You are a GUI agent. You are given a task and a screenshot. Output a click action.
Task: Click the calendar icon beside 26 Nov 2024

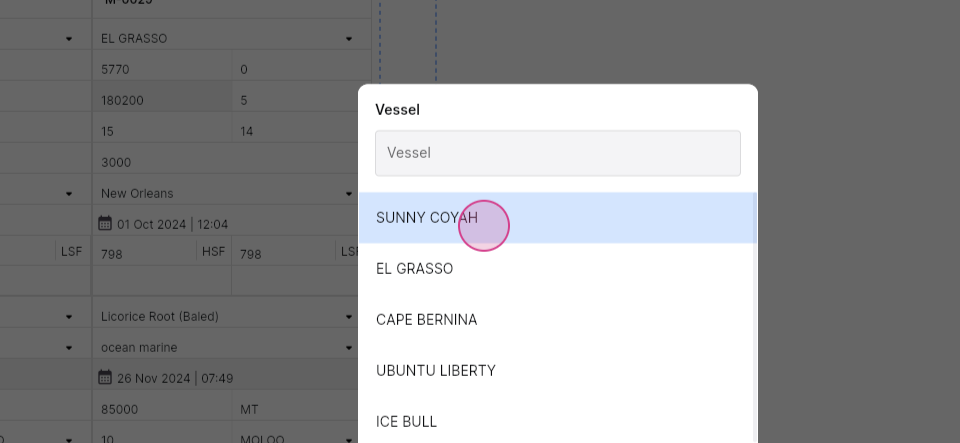click(x=105, y=378)
